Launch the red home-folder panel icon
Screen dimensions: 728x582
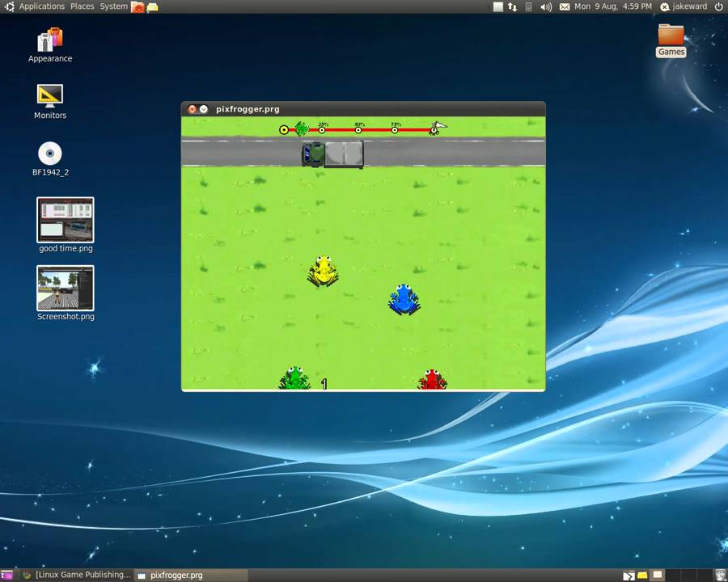coord(138,7)
